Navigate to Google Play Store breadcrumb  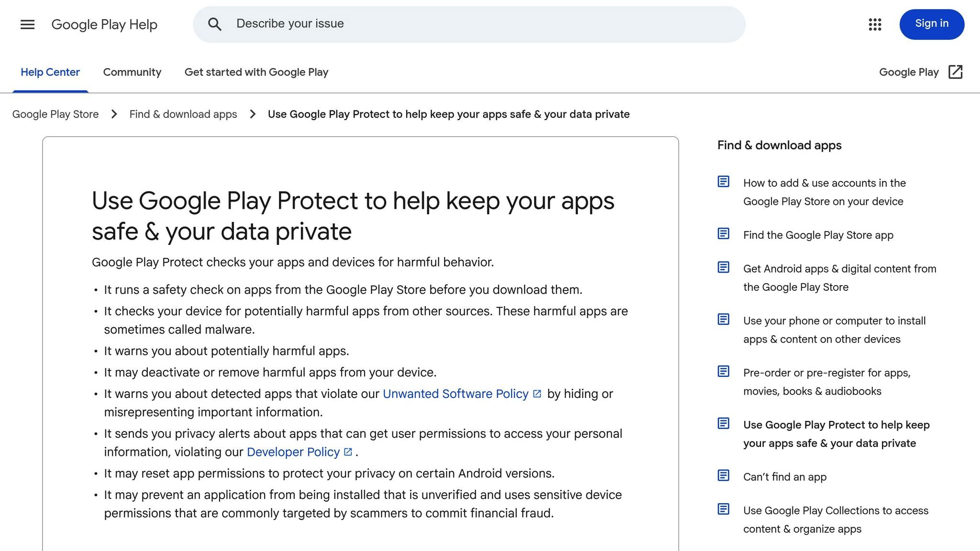(56, 114)
